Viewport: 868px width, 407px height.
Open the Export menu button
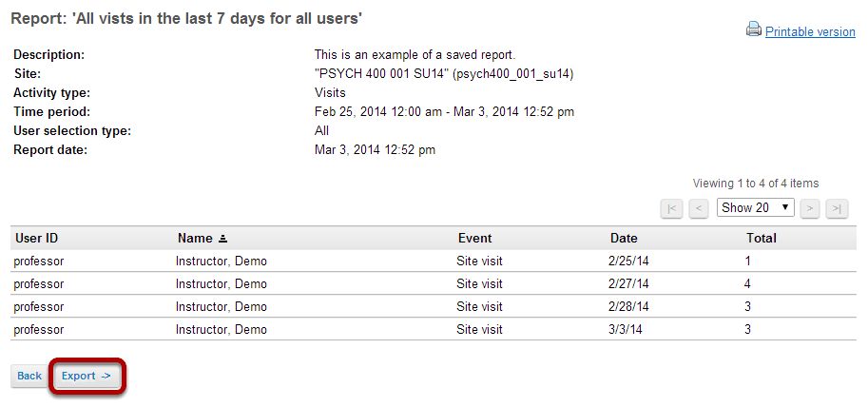coord(87,376)
